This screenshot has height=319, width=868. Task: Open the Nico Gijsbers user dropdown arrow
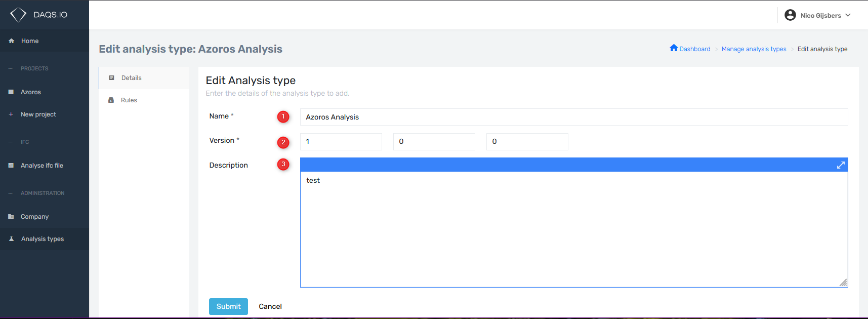tap(848, 15)
